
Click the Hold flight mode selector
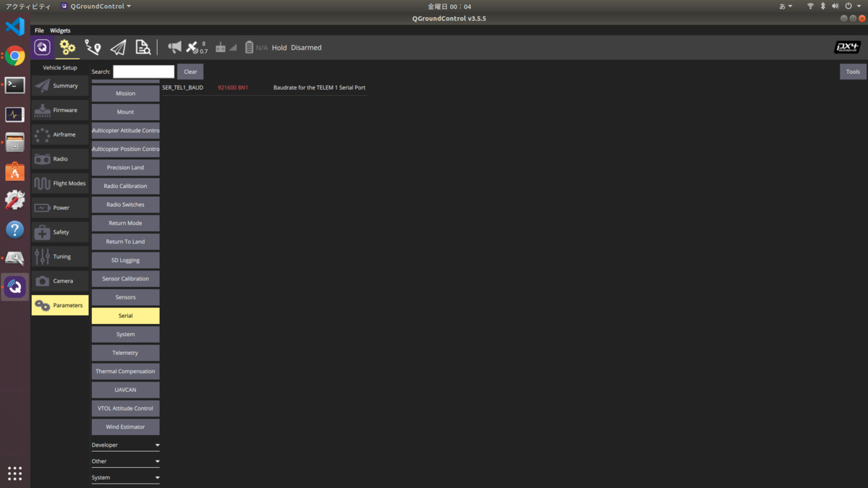[279, 48]
